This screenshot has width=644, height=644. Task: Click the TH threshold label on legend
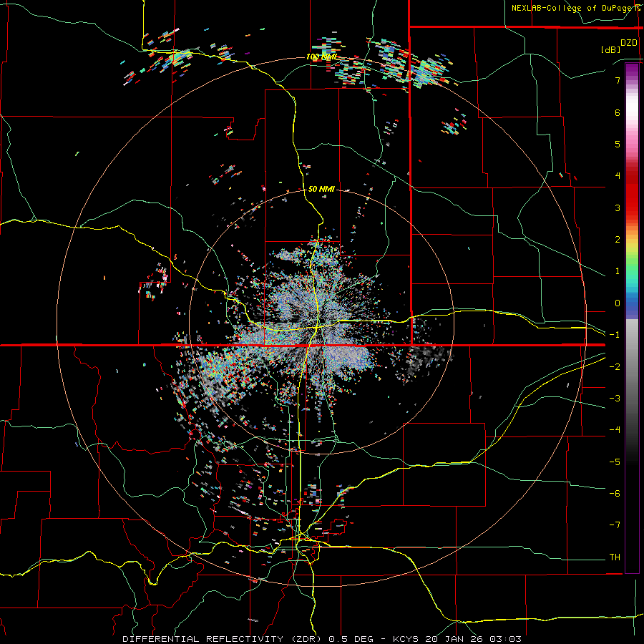[615, 557]
